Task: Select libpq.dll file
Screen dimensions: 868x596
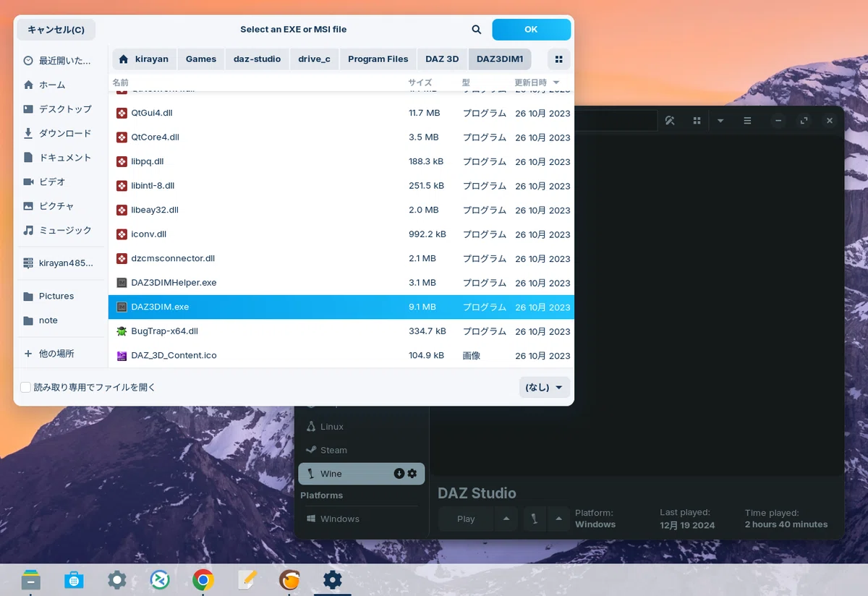Action: pyautogui.click(x=341, y=162)
